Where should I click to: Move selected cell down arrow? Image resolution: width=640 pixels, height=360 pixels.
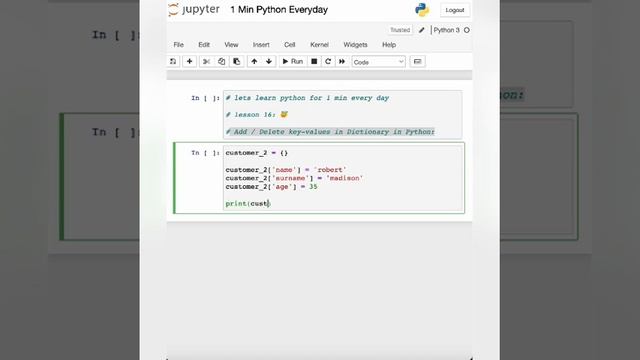(269, 62)
